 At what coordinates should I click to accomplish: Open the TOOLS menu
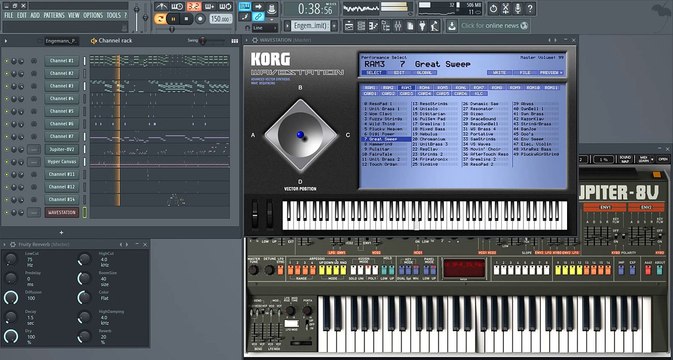[x=113, y=15]
